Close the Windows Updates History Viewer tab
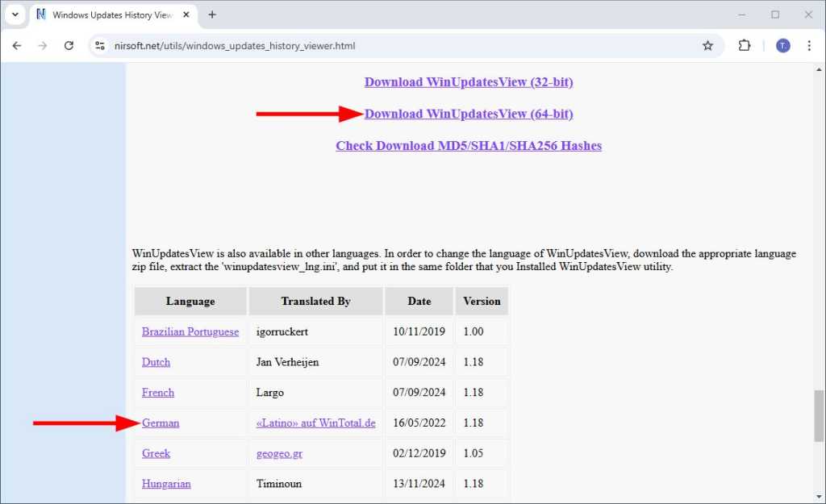 [186, 15]
